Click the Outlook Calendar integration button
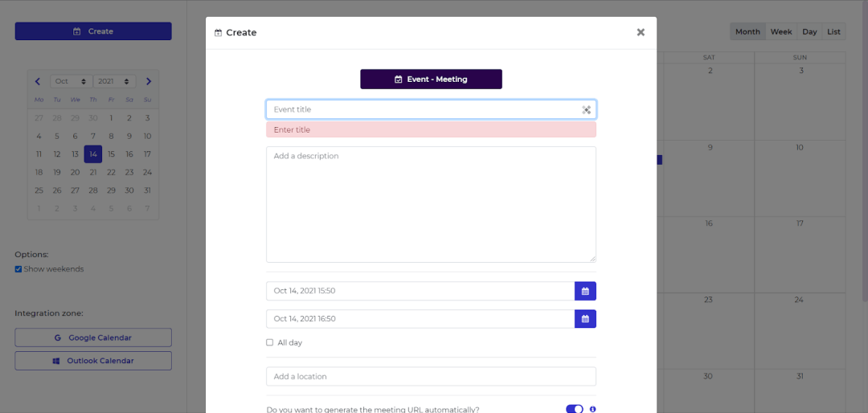The height and width of the screenshot is (413, 868). click(x=93, y=361)
